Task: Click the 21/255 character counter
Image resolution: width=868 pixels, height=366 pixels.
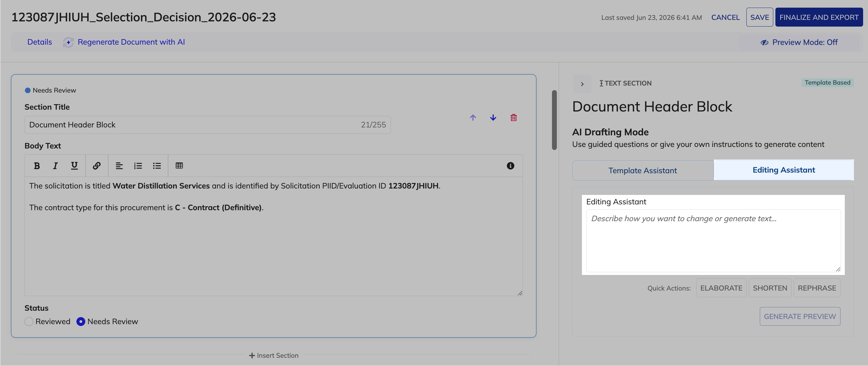Action: [x=373, y=125]
